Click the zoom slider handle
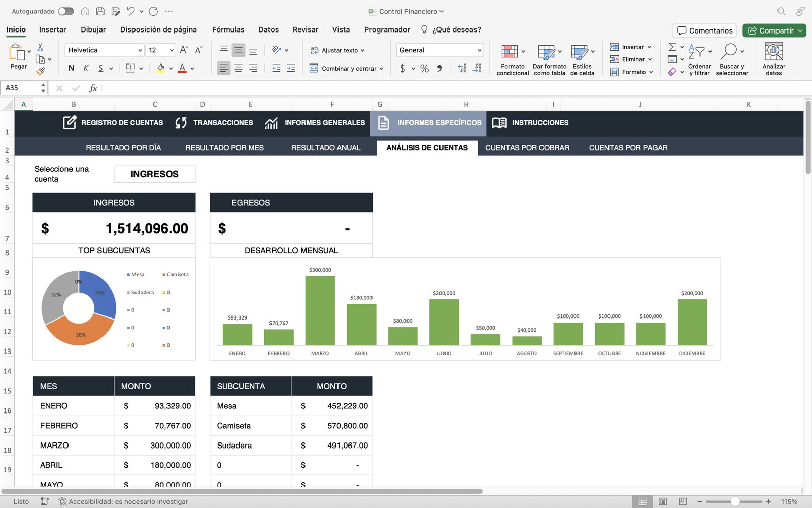 click(734, 501)
